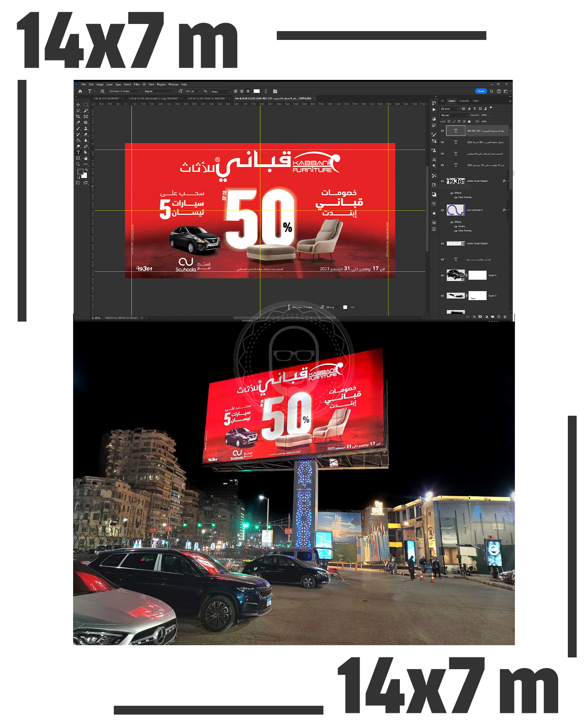Open the font size 347.1 pt dropdown
Viewport: 588px width, 723px height.
pos(199,91)
